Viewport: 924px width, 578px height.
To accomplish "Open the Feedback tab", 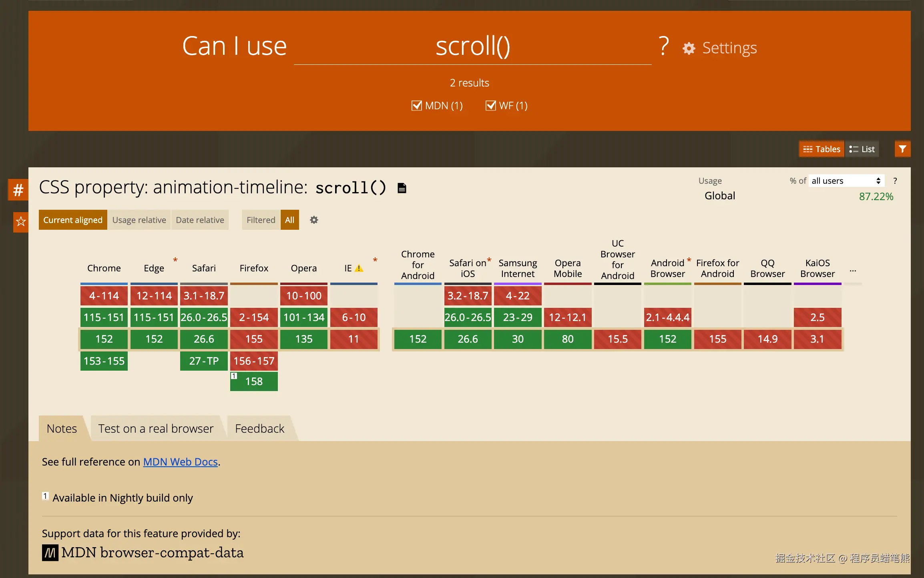I will click(x=259, y=428).
